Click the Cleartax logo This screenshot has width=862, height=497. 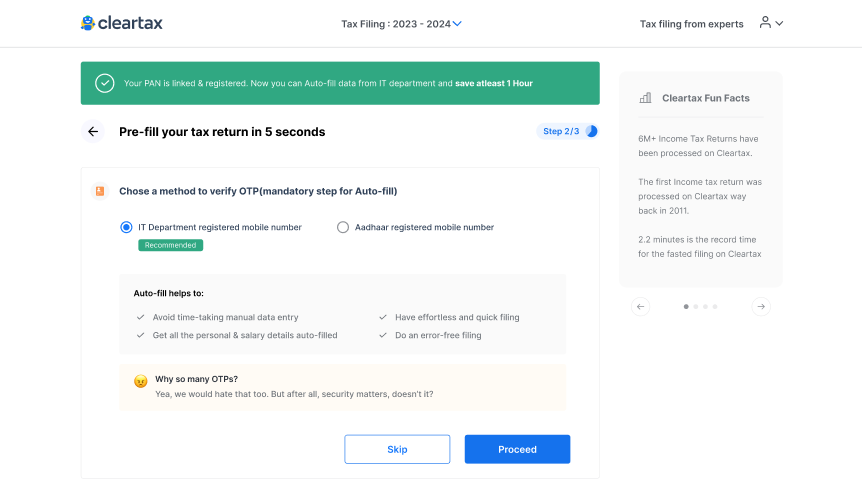pyautogui.click(x=121, y=23)
